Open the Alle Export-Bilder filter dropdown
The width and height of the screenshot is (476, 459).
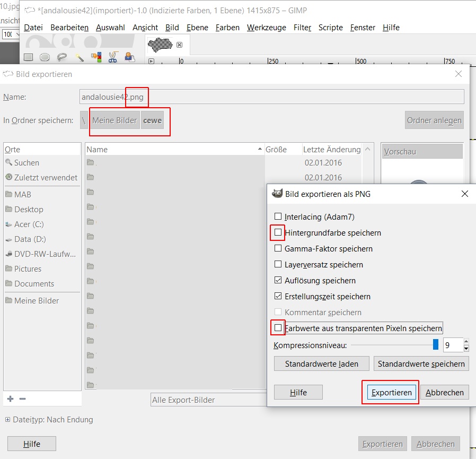pos(208,400)
